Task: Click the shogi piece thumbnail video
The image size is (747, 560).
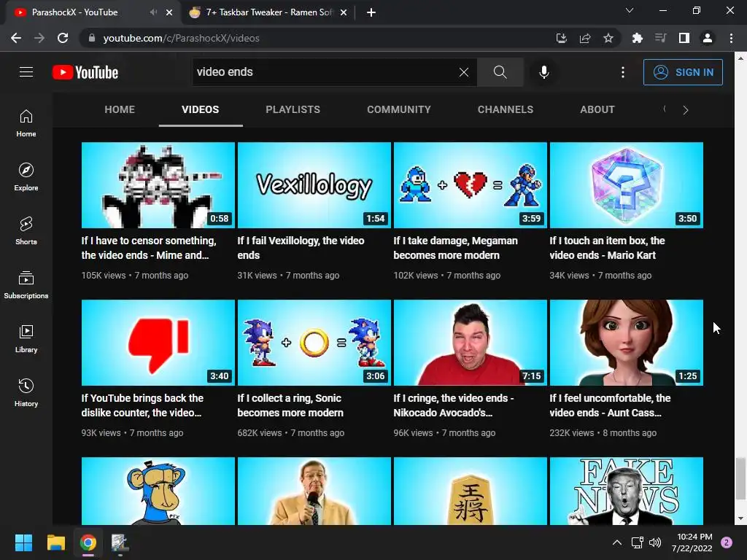Action: click(x=471, y=491)
